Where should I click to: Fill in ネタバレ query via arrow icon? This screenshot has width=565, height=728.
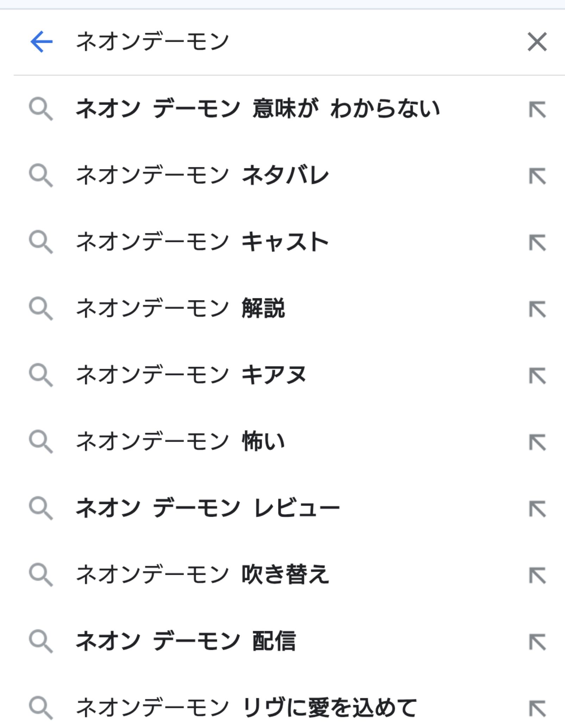[x=537, y=176]
